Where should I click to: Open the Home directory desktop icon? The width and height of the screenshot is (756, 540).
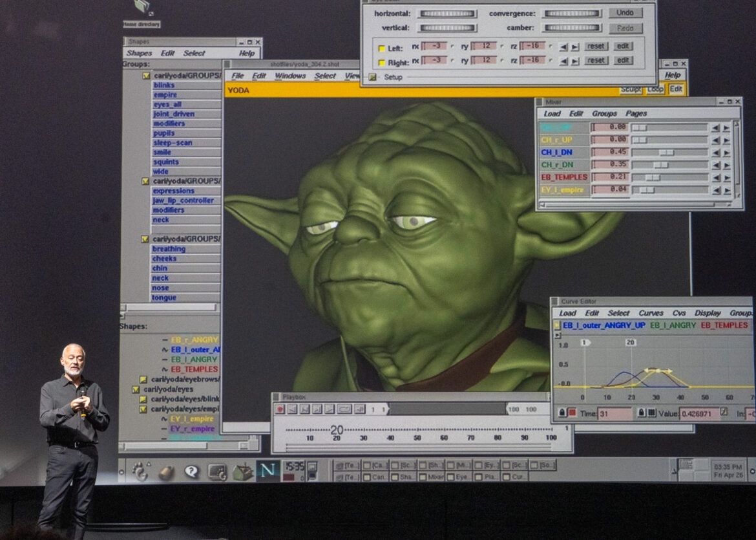tap(142, 14)
